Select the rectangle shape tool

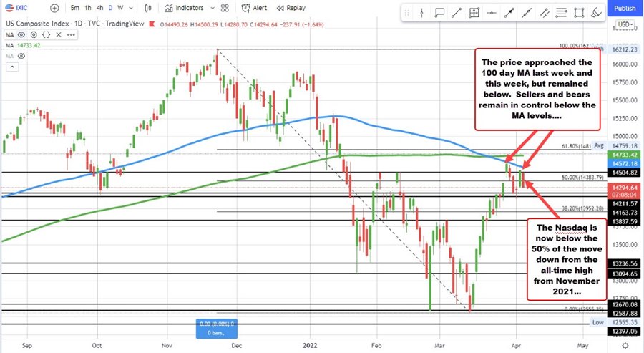[x=579, y=13]
